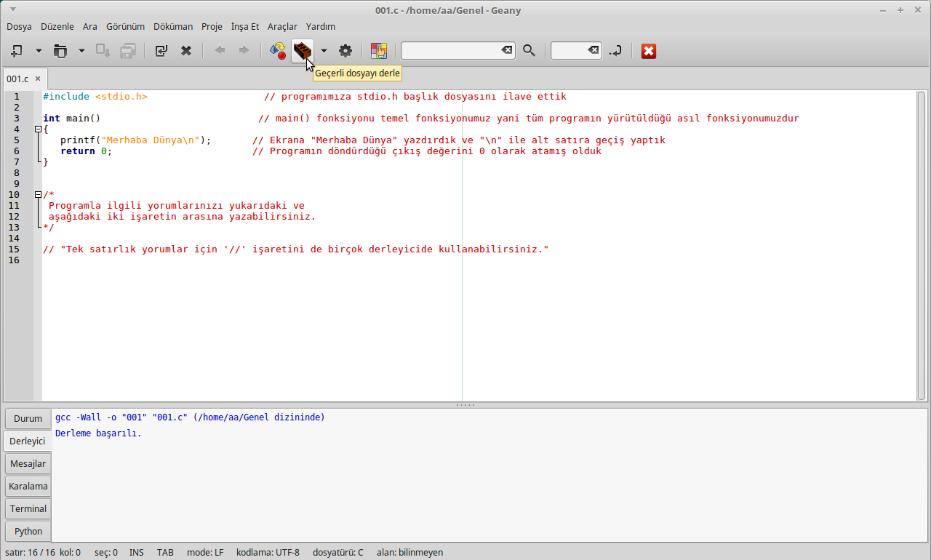931x560 pixels.
Task: Quit Geany with the red X toolbar icon
Action: point(648,51)
